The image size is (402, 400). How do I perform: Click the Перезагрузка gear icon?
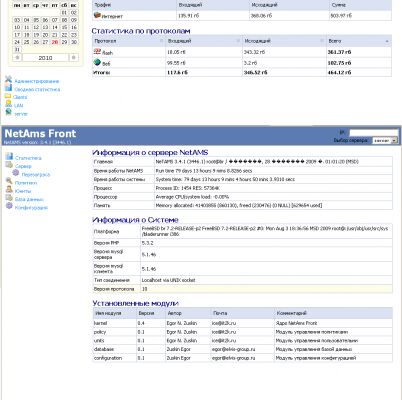point(16,173)
